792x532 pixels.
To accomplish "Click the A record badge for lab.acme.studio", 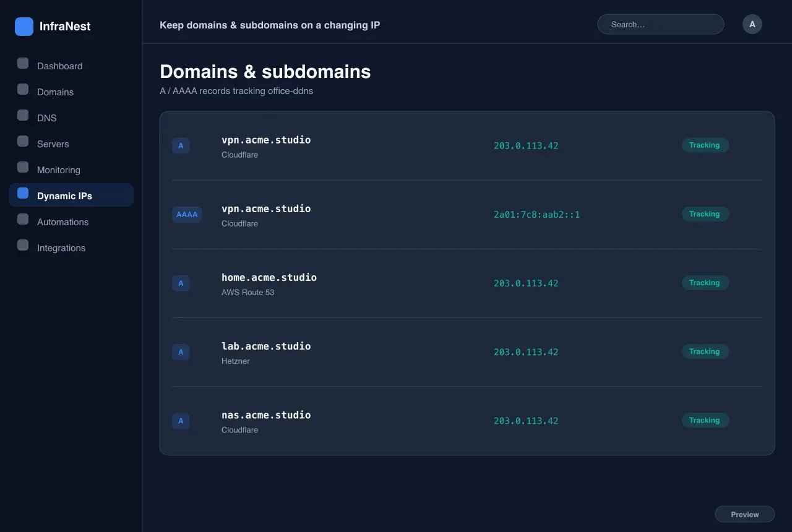I will (x=181, y=352).
